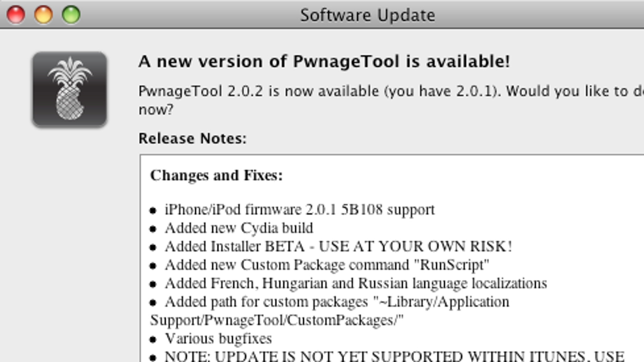Click the 'Release Notes:' label
Viewport: 644px width, 362px height.
coord(192,138)
